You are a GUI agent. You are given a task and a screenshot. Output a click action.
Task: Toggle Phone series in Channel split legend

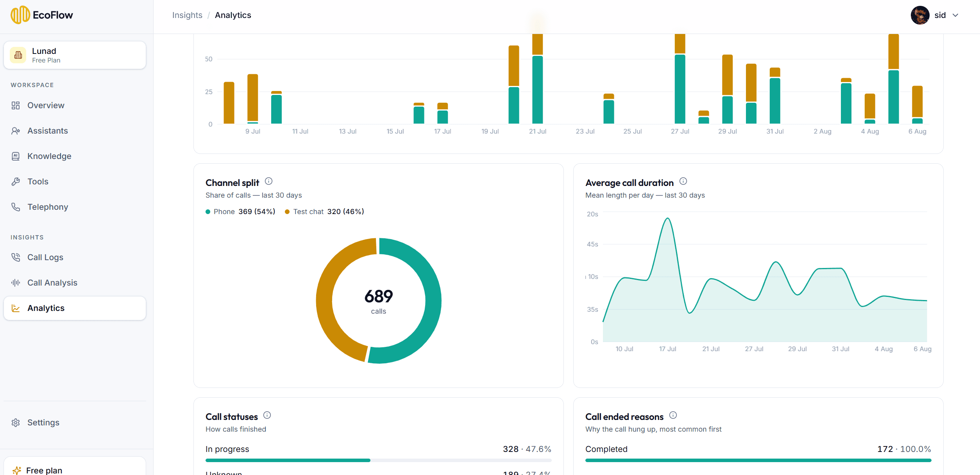240,212
